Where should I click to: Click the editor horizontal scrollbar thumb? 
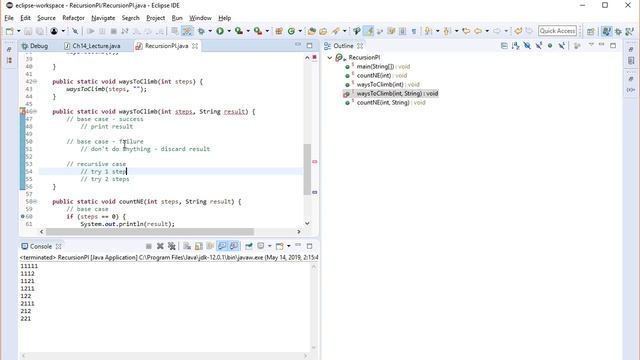[150, 231]
